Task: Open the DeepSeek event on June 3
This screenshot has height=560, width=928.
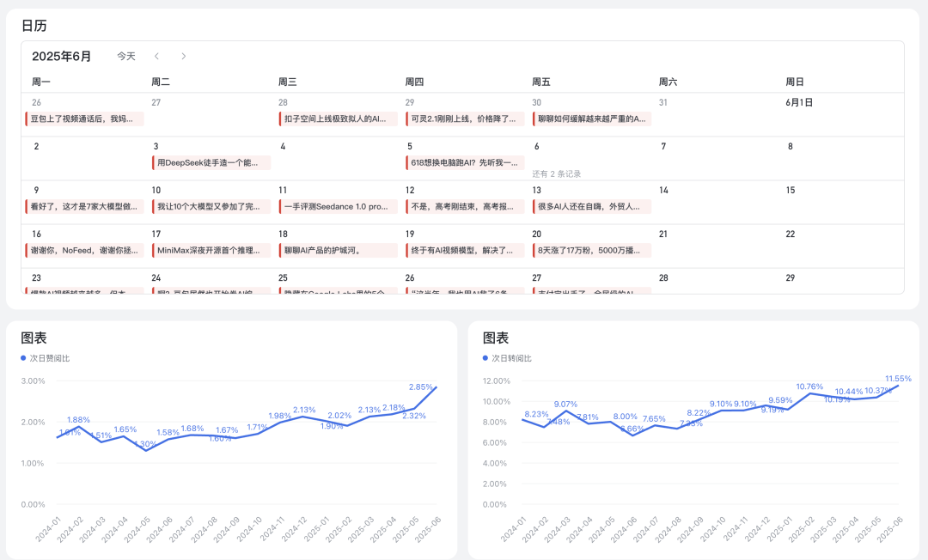Action: coord(211,162)
